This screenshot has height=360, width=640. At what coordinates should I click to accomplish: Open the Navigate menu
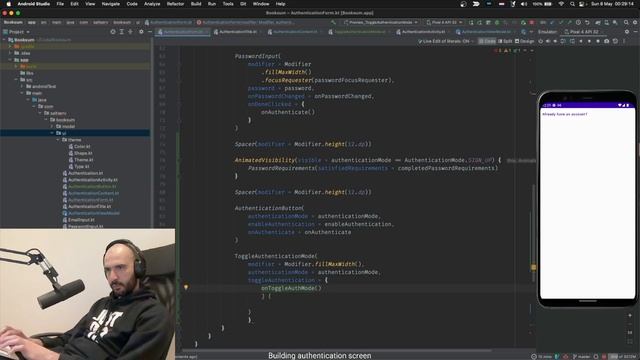point(111,4)
